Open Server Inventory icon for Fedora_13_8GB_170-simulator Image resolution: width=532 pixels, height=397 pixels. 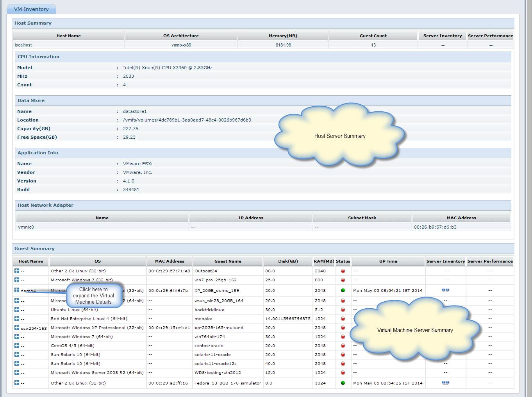(445, 383)
